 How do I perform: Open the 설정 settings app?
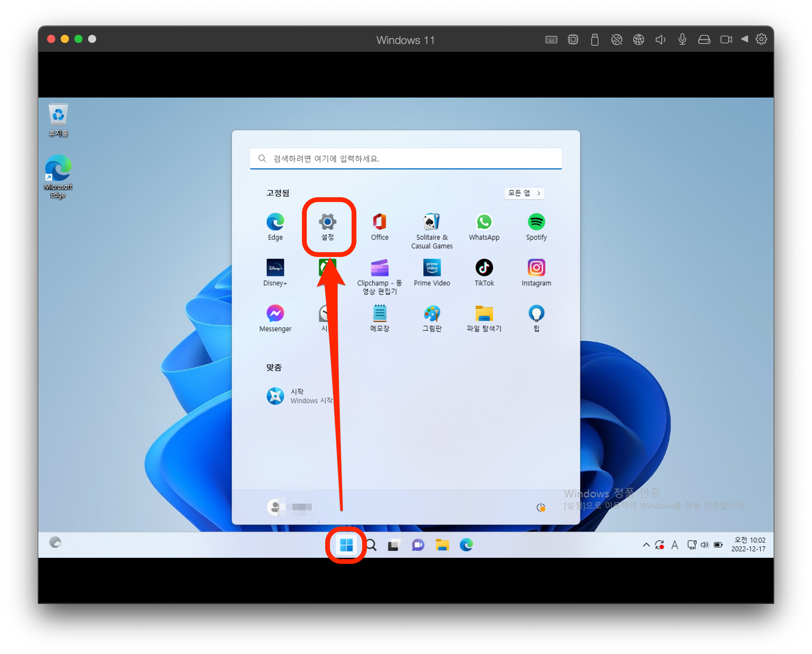pos(328,227)
